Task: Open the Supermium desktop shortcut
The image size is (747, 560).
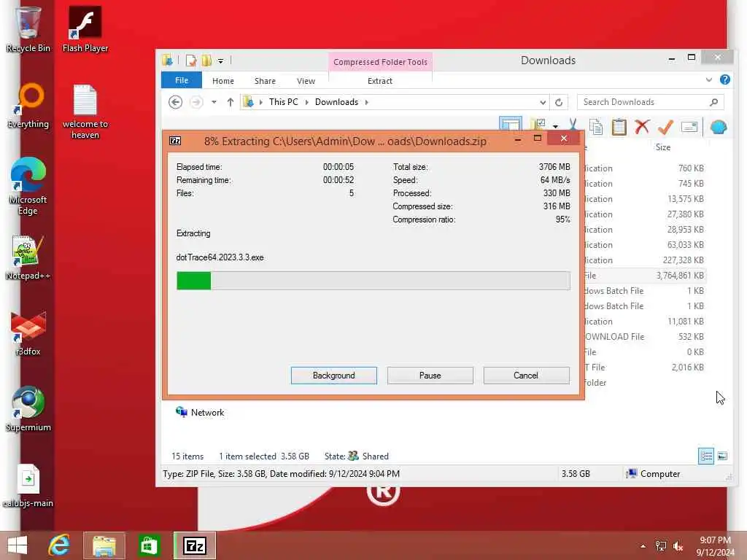Action: 28,409
